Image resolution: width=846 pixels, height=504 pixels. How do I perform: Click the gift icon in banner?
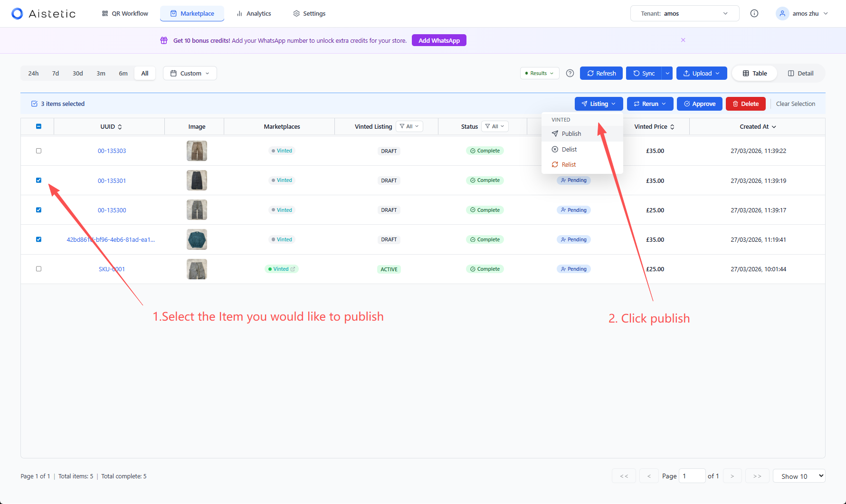(164, 40)
